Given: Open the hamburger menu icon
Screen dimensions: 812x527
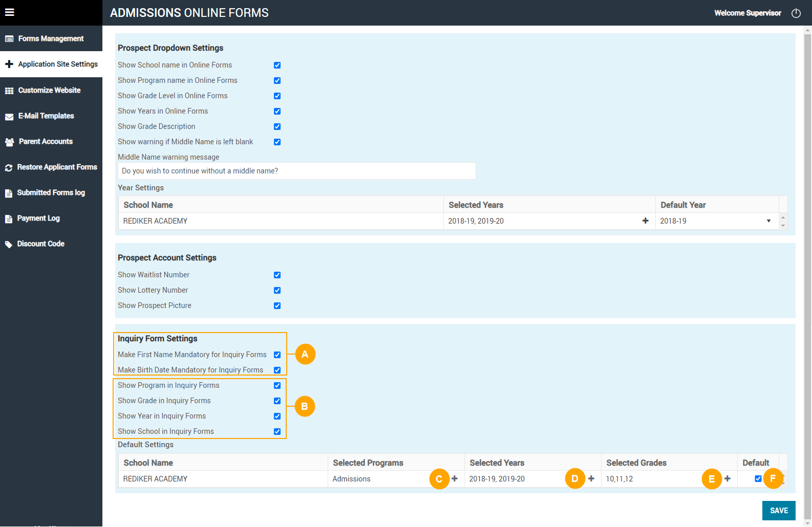Looking at the screenshot, I should (x=9, y=12).
